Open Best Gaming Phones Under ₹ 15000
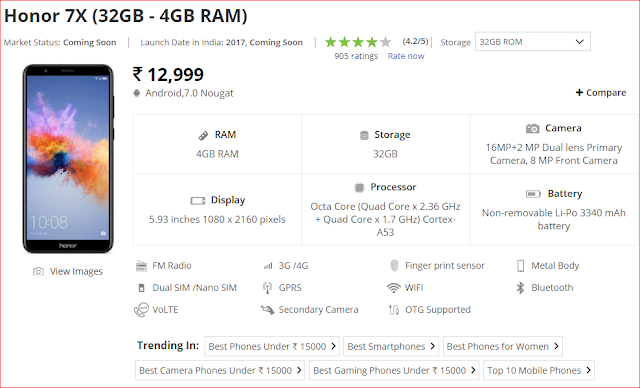 click(x=394, y=370)
